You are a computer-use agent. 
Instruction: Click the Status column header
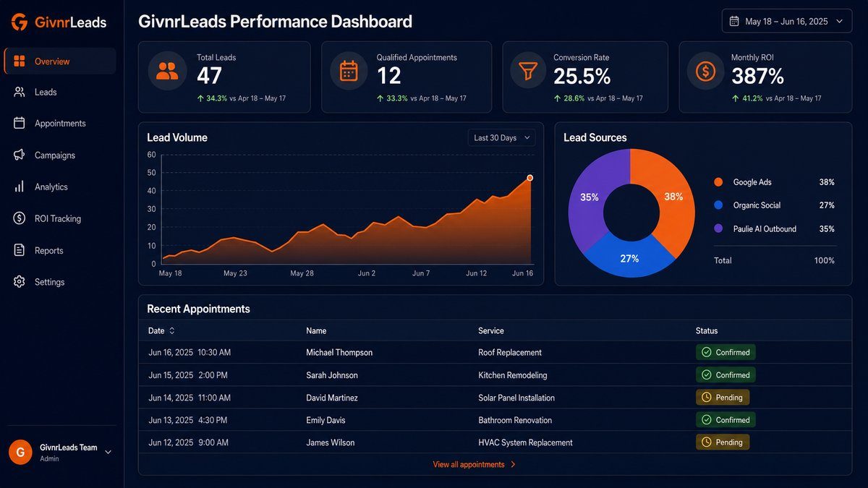tap(707, 330)
